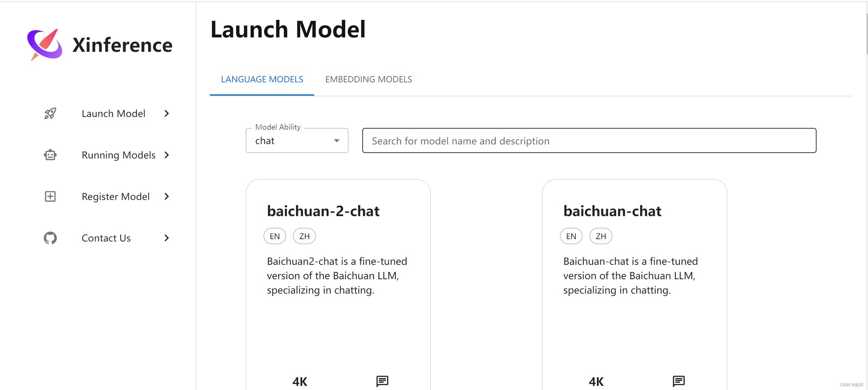Expand the Running Models sidebar chevron

[x=167, y=155]
